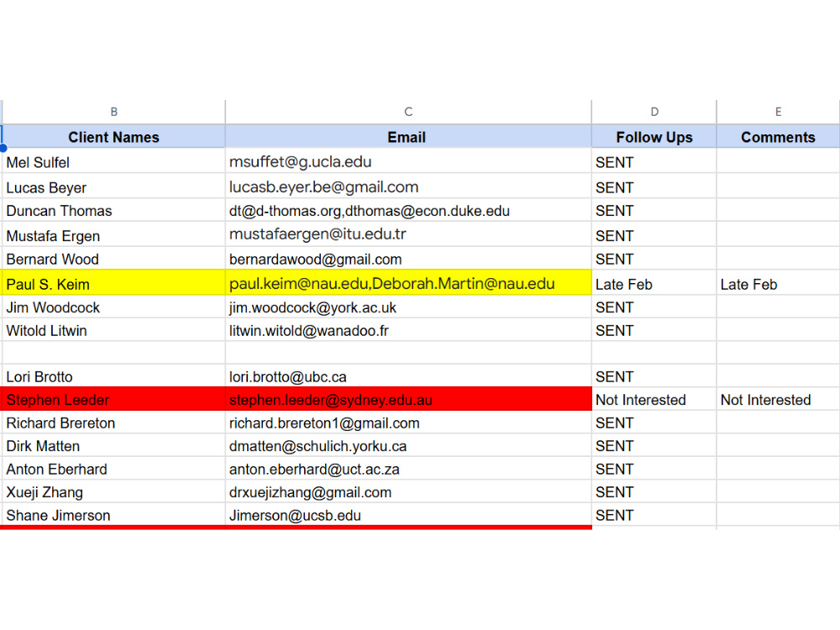The image size is (840, 630).
Task: Select the dt@d-thomas.org email cell
Action: [x=408, y=210]
